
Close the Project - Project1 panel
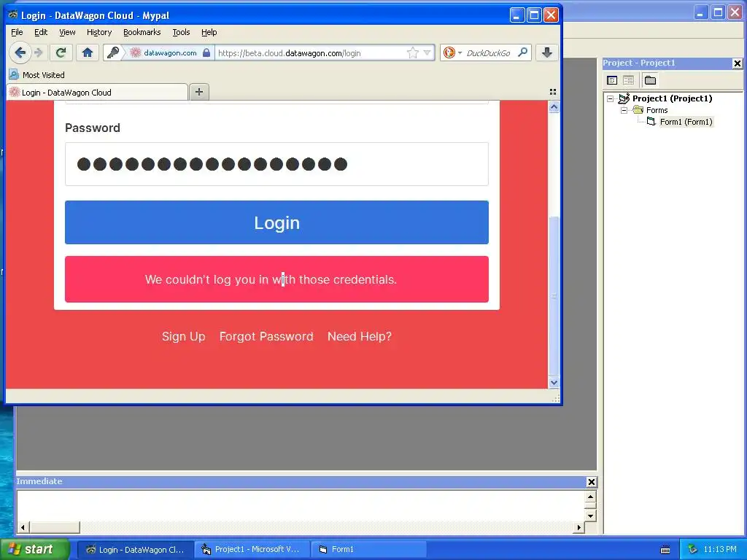point(737,63)
